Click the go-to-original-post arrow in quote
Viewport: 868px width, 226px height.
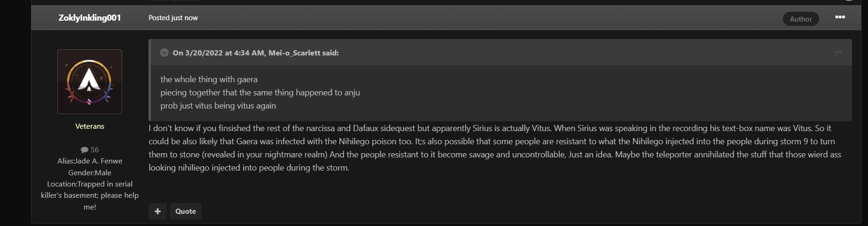pyautogui.click(x=838, y=53)
